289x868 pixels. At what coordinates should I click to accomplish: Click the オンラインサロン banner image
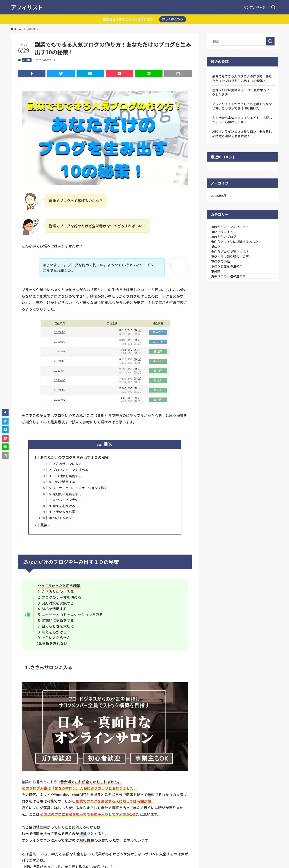point(105,727)
